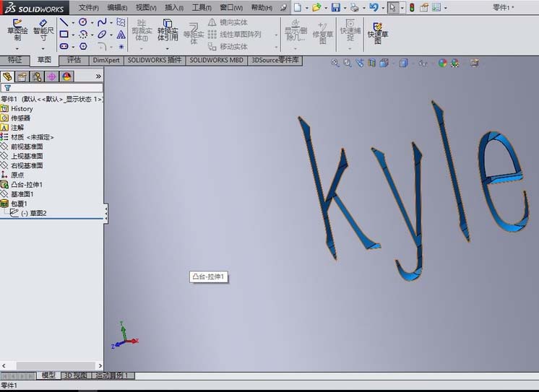Open dropdown next to Save icon
Screen dimensions: 539x392
345,8
